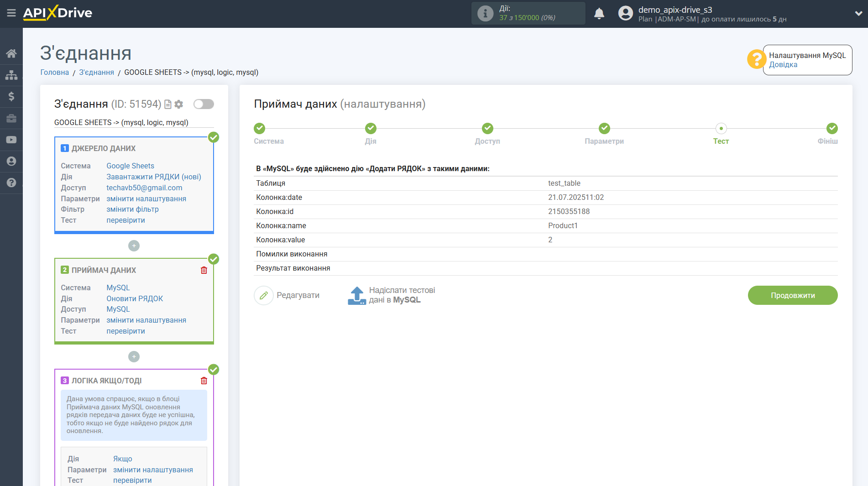Viewport: 868px width, 486px height.
Task: Open connection settings gear icon
Action: 179,104
